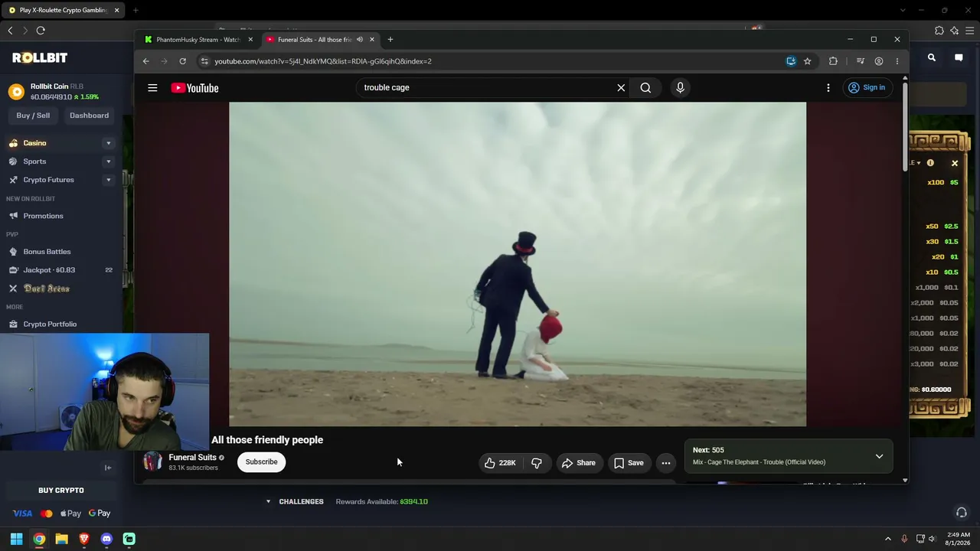Open Duel Arena in the Rollbit sidebar
Image resolution: width=980 pixels, height=551 pixels.
(46, 289)
